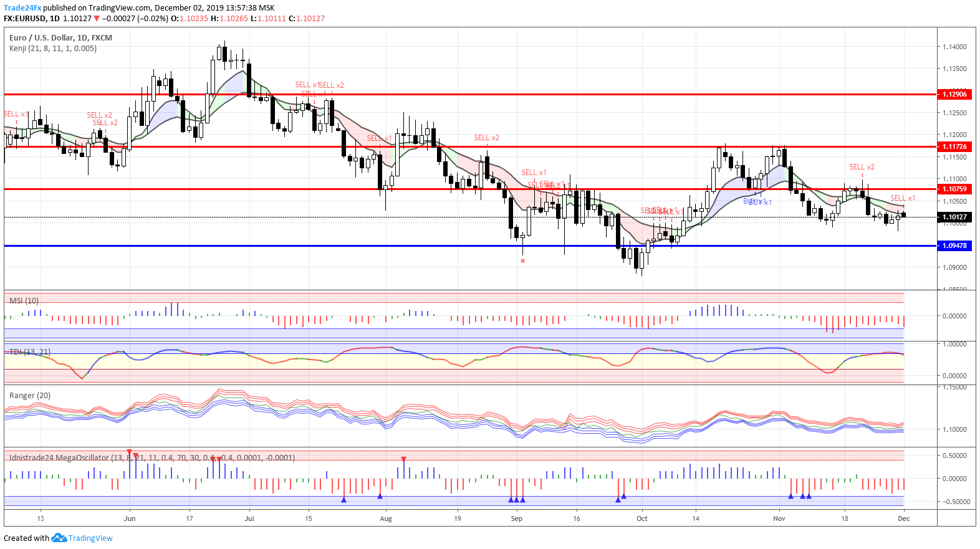Viewport: 980px width, 549px height.
Task: Click the red x marker below September candle
Action: [522, 261]
